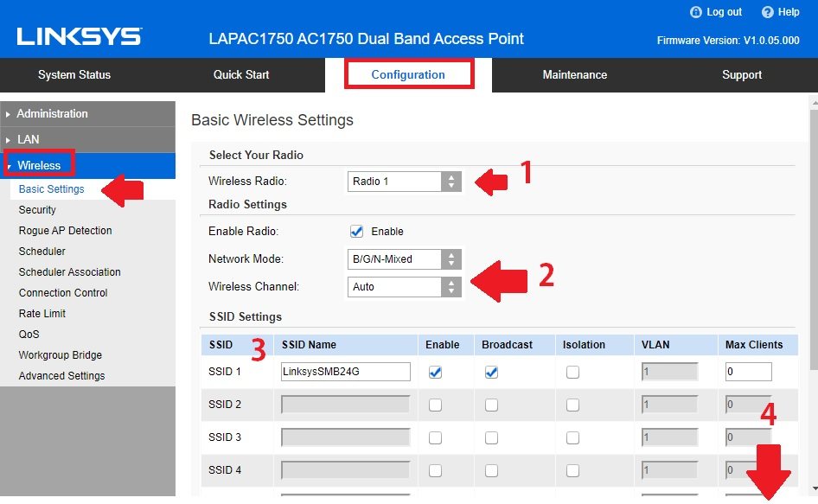Image resolution: width=818 pixels, height=504 pixels.
Task: Uncheck the SSID 1 Broadcast checkbox
Action: point(491,372)
